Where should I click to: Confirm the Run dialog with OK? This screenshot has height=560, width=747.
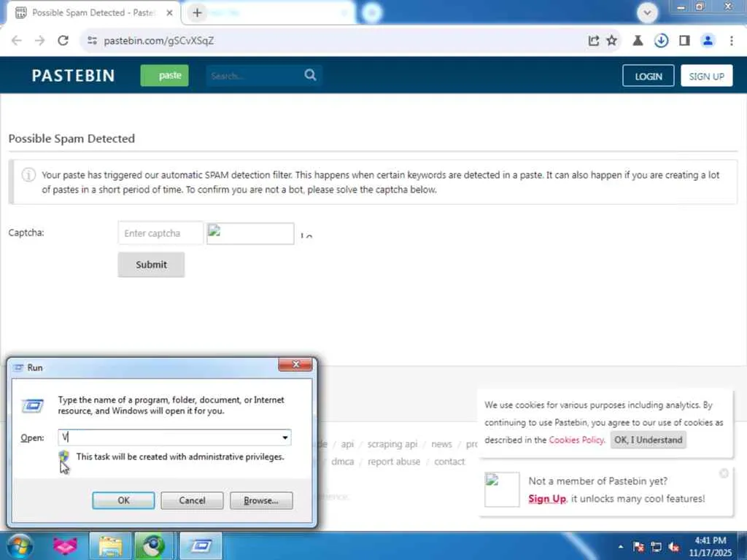(123, 500)
